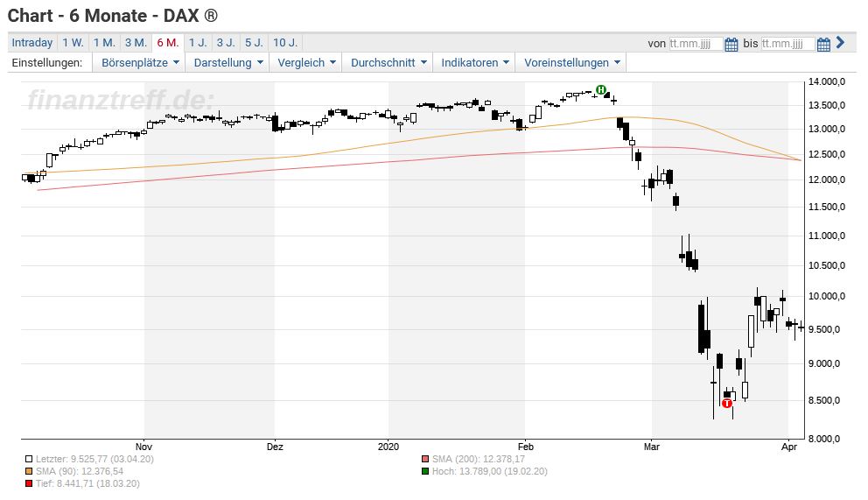
Task: Click the 'Einstellungen:' label
Action: click(x=47, y=62)
